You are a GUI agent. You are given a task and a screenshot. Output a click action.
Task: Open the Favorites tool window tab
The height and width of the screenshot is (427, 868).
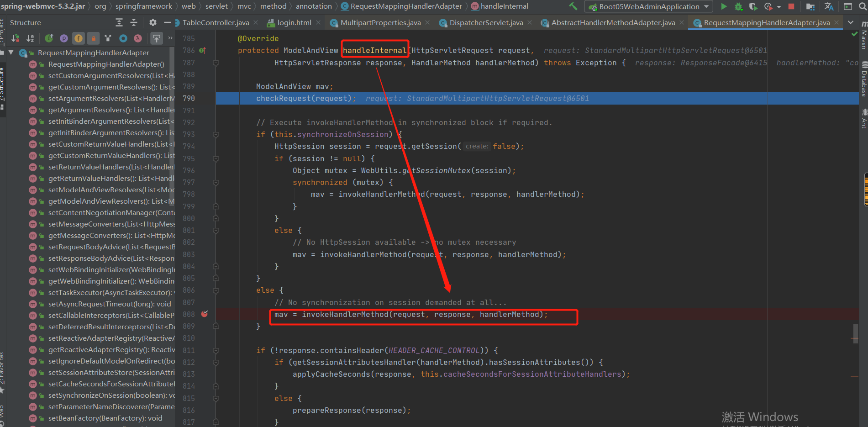[2, 372]
